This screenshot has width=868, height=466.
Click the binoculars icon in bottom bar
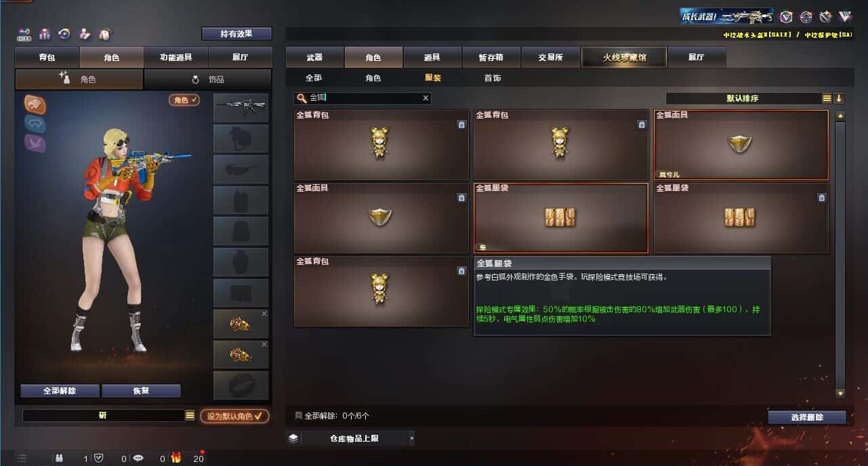click(x=60, y=459)
